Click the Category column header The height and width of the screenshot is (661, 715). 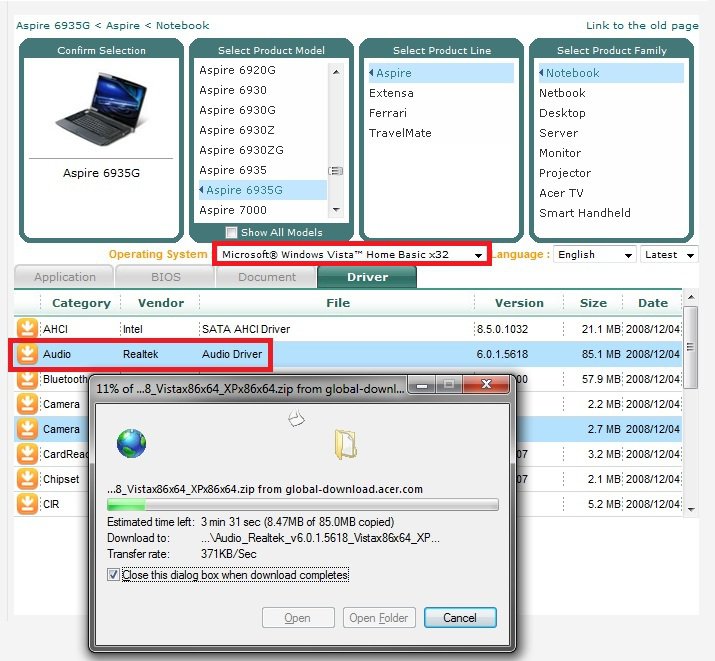coord(81,303)
